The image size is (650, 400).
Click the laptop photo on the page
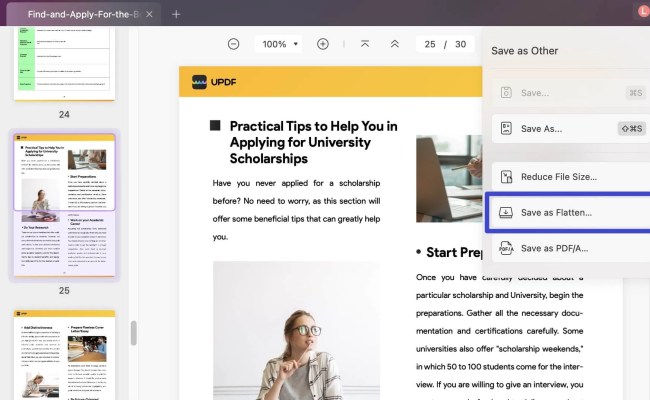449,178
